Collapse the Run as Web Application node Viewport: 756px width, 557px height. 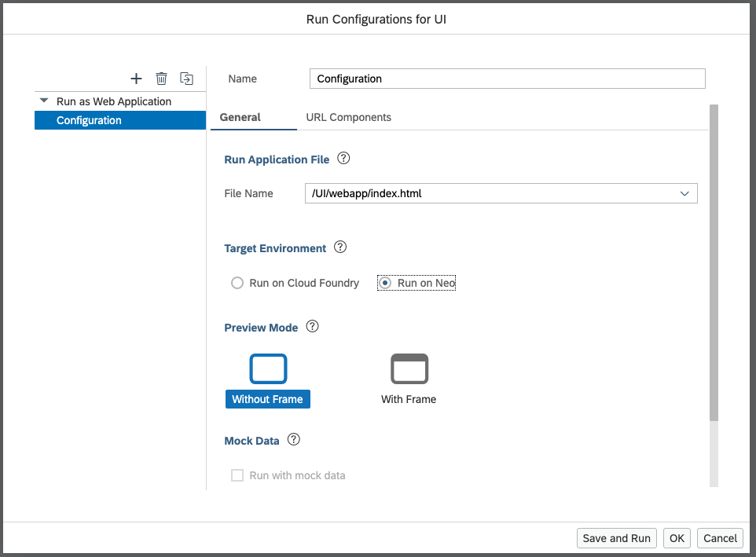coord(44,101)
